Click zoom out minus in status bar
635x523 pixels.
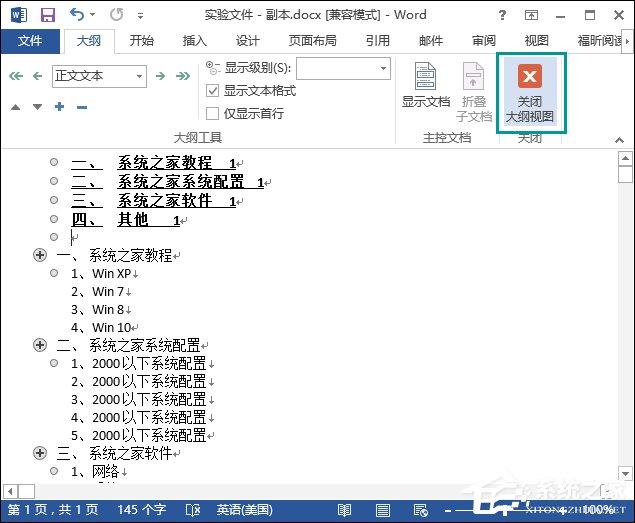pyautogui.click(x=447, y=510)
